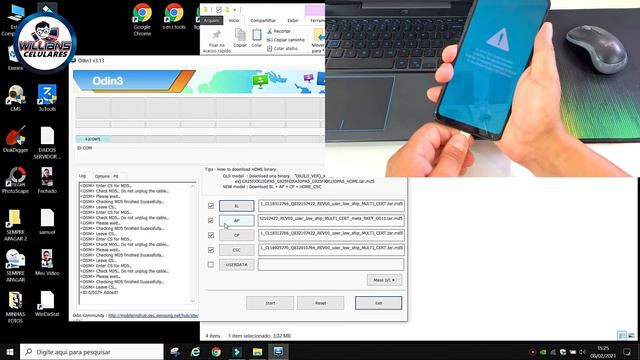The height and width of the screenshot is (360, 640).
Task: Click the taskbar search box
Action: click(x=92, y=351)
